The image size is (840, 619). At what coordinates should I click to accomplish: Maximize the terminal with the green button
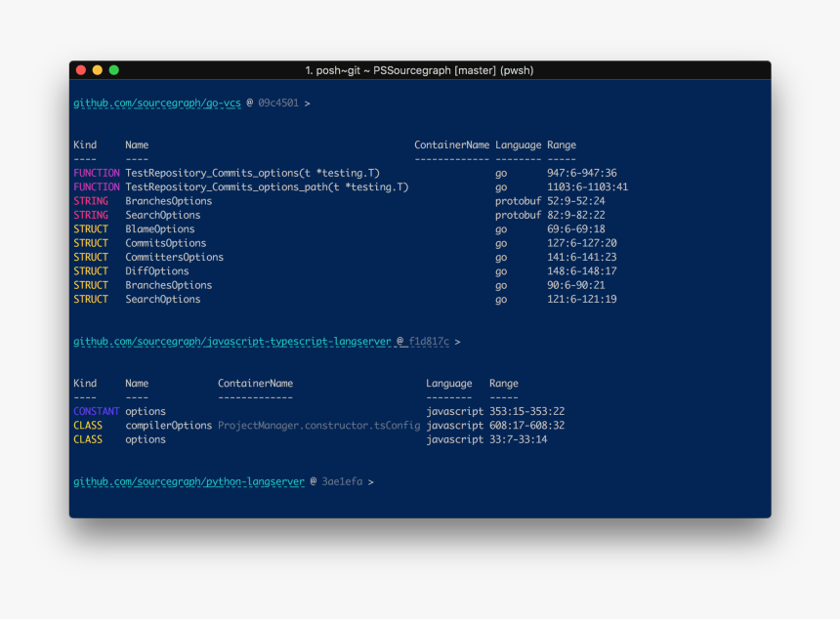113,70
